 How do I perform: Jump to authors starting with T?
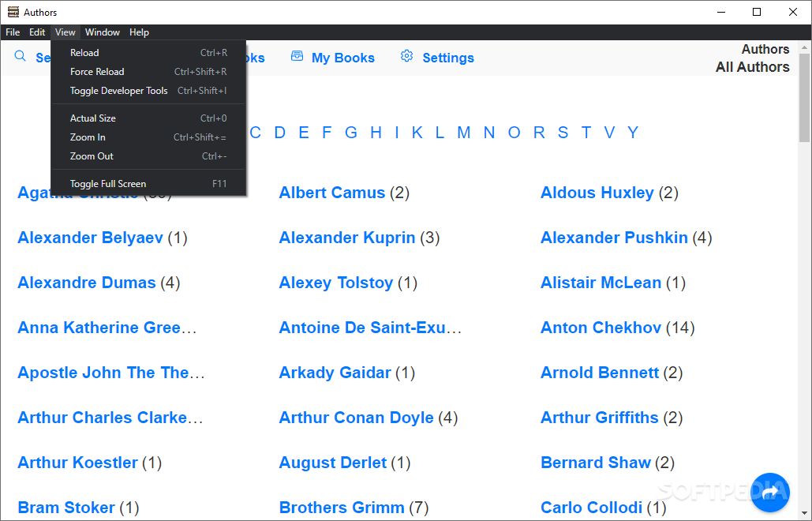click(586, 133)
